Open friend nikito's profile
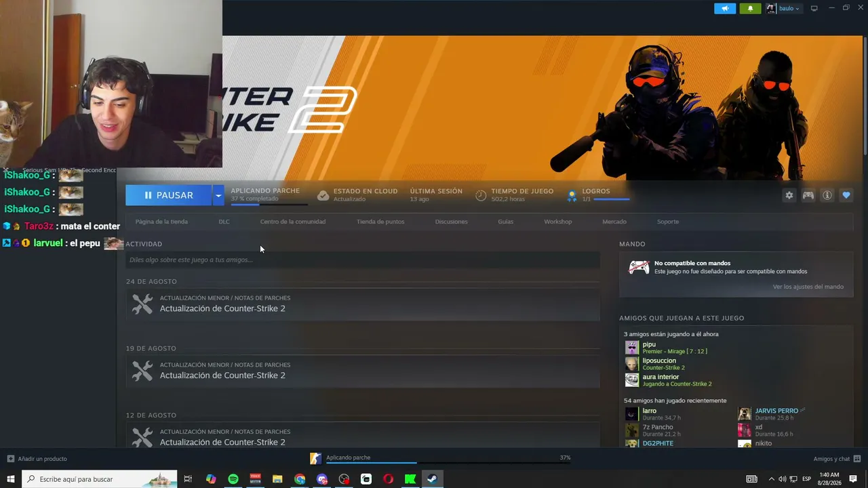This screenshot has height=488, width=868. click(x=764, y=443)
